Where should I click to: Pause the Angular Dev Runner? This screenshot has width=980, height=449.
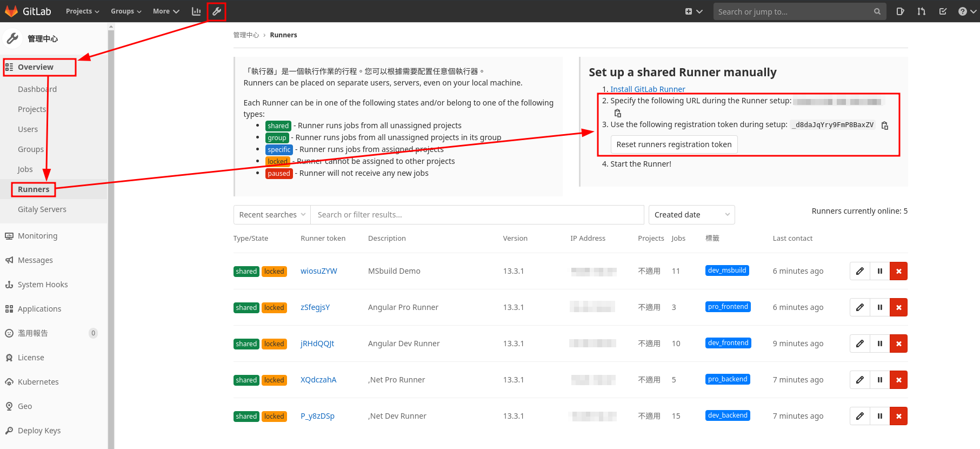click(x=880, y=344)
